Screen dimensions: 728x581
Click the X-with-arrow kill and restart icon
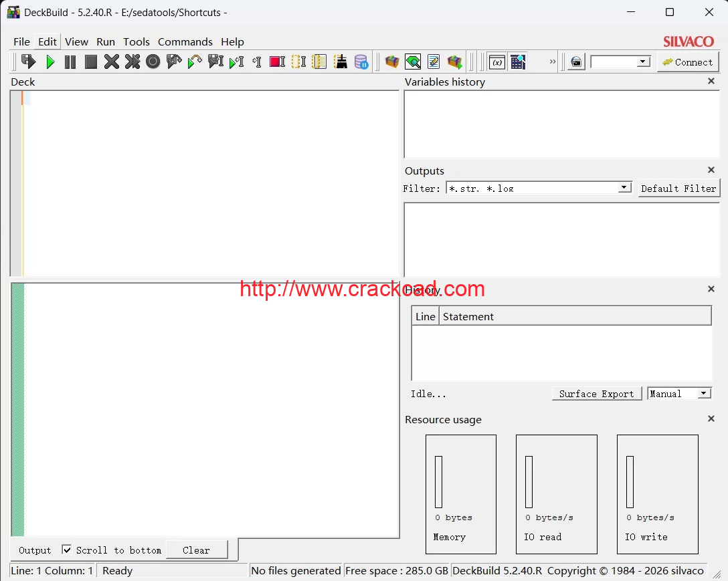coord(132,62)
